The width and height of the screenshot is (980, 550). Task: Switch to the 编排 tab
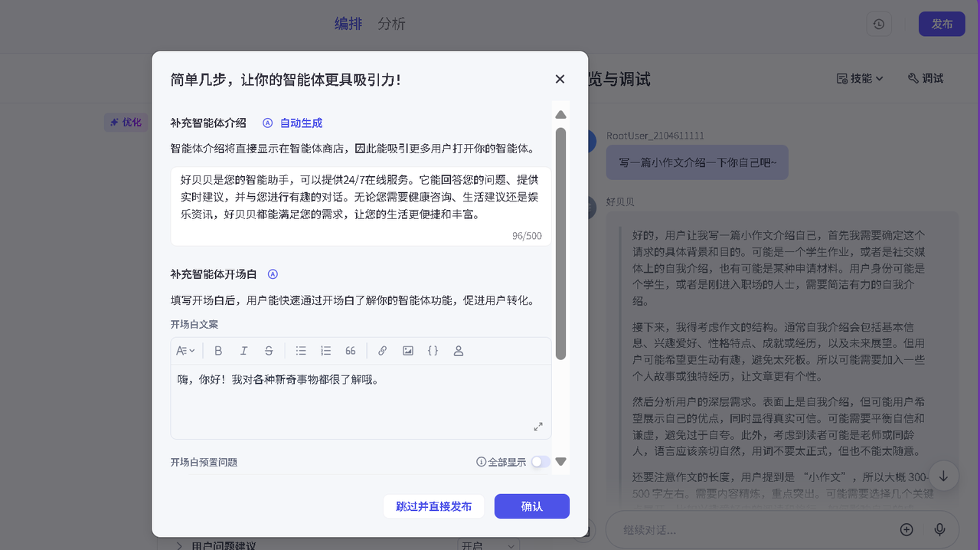348,24
